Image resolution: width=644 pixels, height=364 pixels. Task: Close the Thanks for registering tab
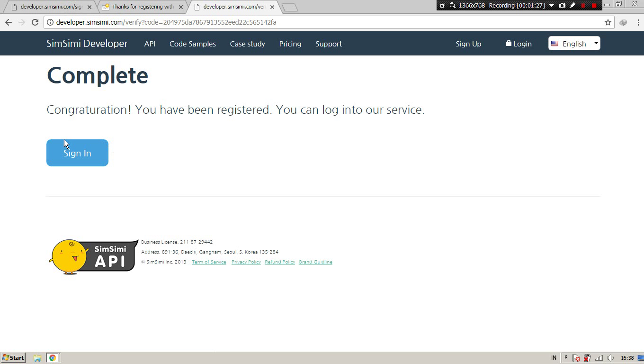180,7
